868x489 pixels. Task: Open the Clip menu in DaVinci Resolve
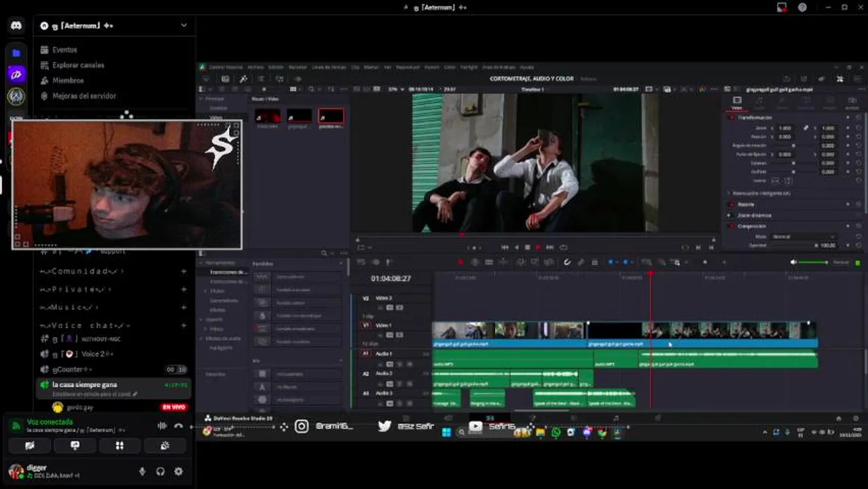tap(355, 67)
